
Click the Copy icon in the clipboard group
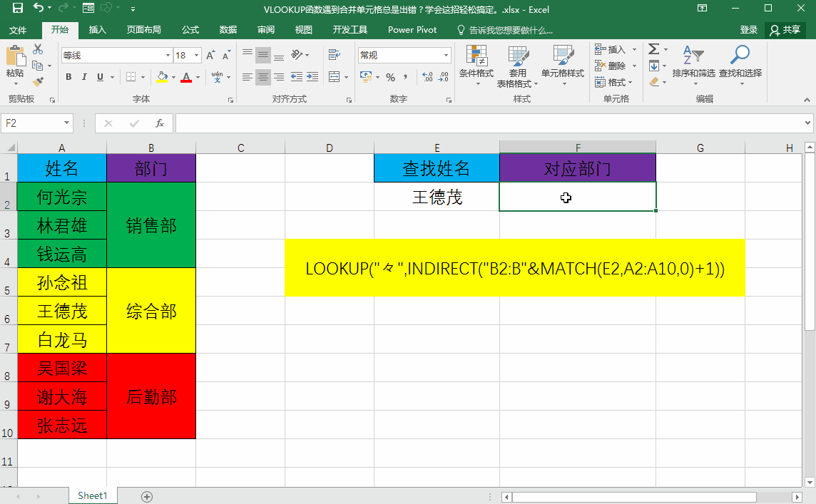[x=37, y=66]
